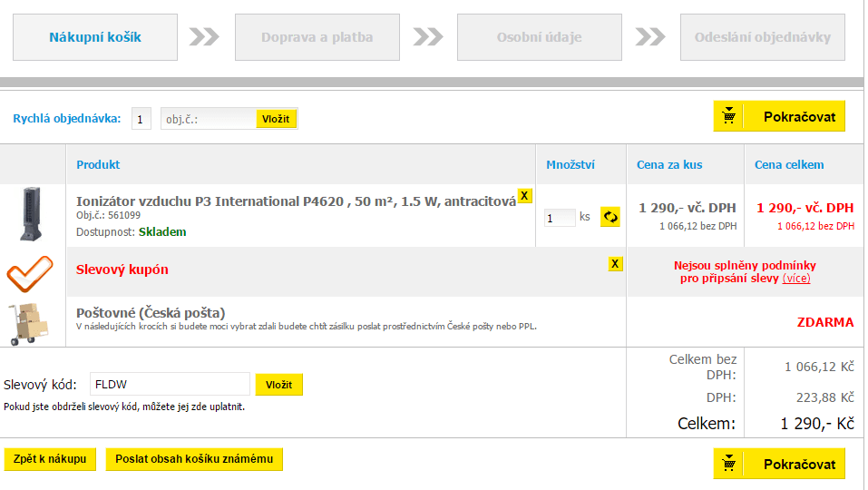Click the parcel trolley shipping icon
868x490 pixels.
(x=29, y=324)
